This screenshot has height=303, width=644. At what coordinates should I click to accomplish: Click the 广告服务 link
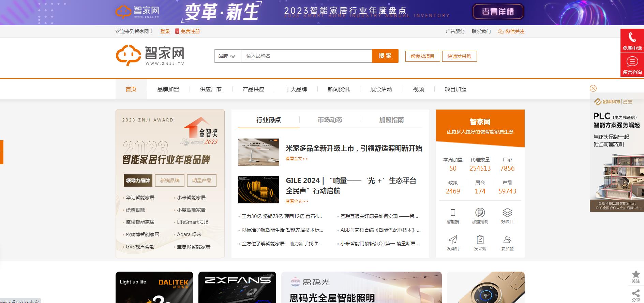tap(455, 31)
